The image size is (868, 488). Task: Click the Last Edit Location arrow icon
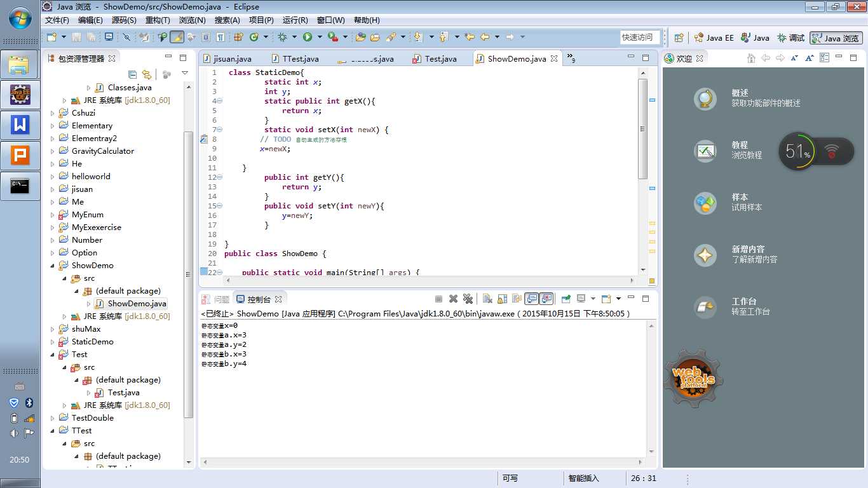(470, 37)
